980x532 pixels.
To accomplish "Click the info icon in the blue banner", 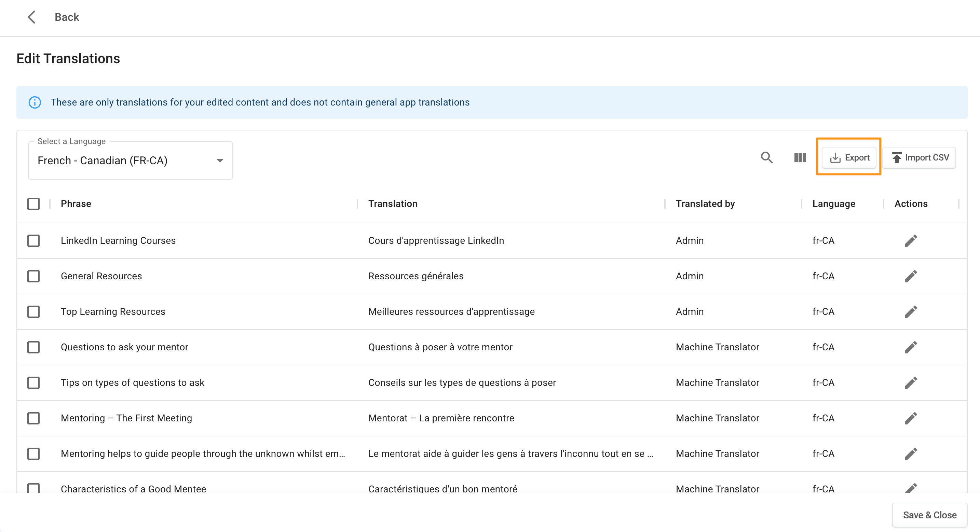I will click(35, 102).
